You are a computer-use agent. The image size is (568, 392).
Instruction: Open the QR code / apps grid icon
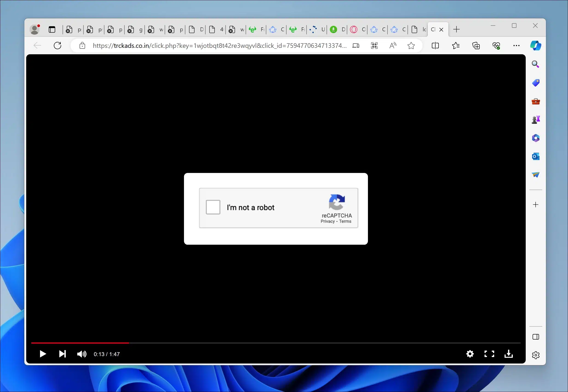[374, 46]
